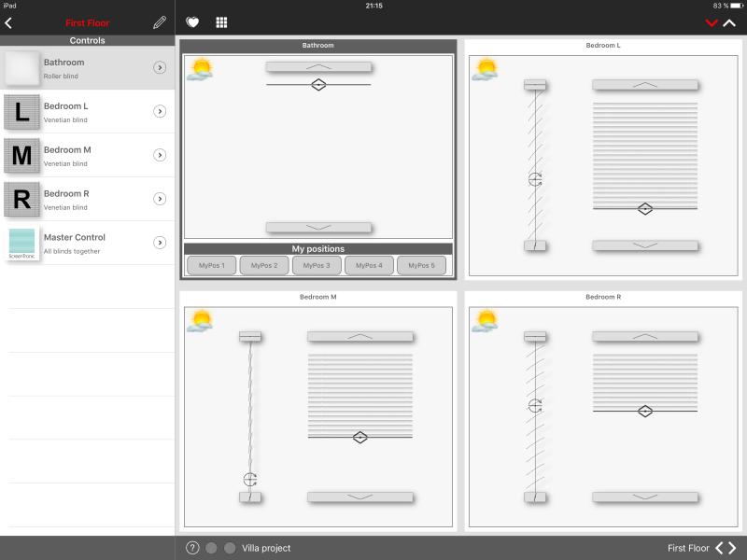The width and height of the screenshot is (747, 560).
Task: Select Master Control in controls list
Action: (x=87, y=243)
